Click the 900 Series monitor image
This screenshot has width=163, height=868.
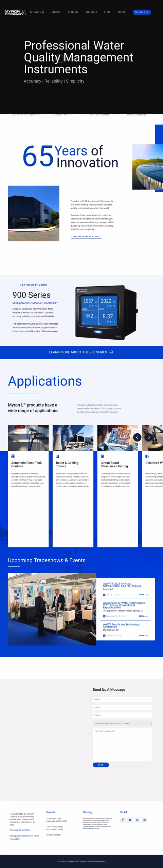pos(106,313)
